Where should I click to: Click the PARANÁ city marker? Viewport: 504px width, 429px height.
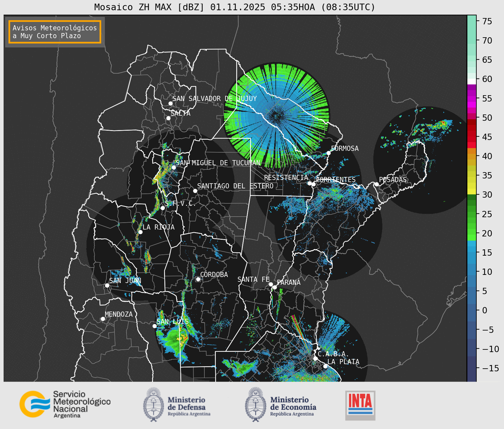[x=275, y=288]
